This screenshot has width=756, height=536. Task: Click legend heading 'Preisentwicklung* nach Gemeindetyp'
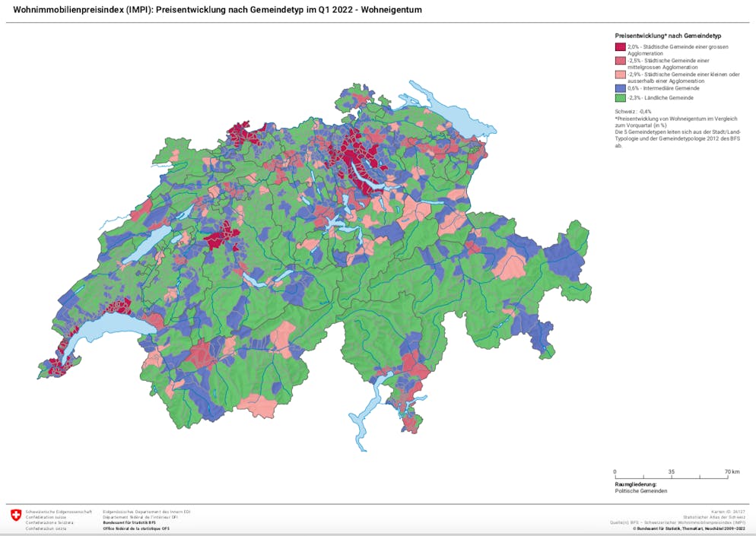tap(668, 36)
